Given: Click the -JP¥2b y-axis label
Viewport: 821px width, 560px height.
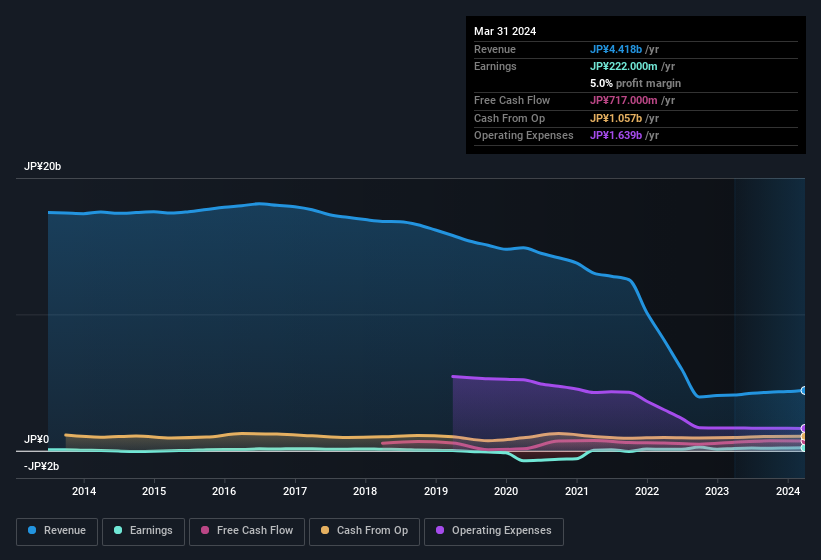Looking at the screenshot, I should click(x=41, y=466).
